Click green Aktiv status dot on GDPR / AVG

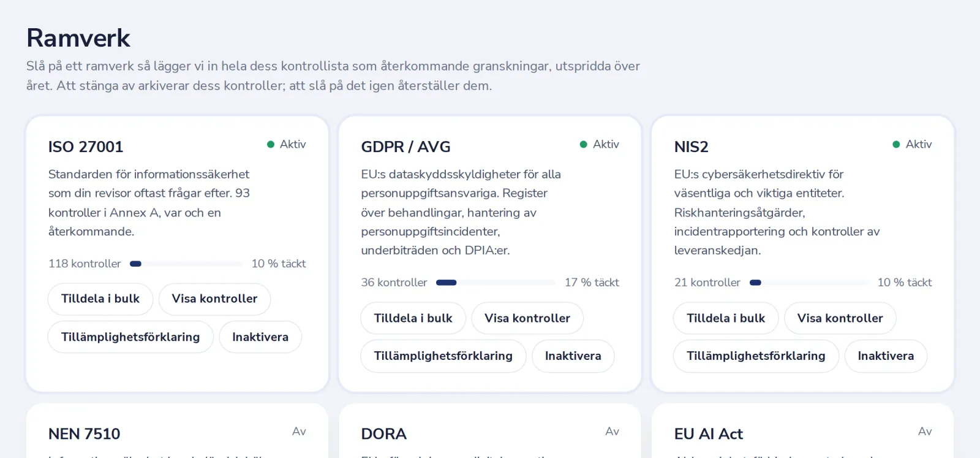point(584,144)
